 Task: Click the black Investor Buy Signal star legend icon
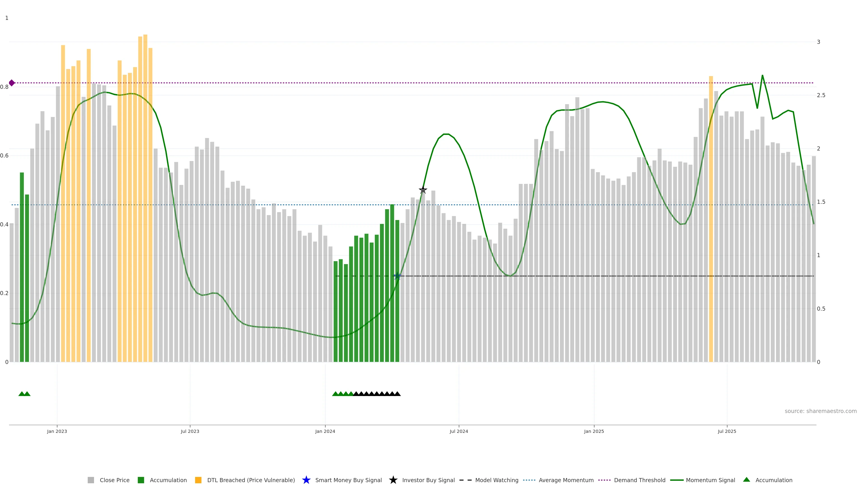pyautogui.click(x=393, y=480)
